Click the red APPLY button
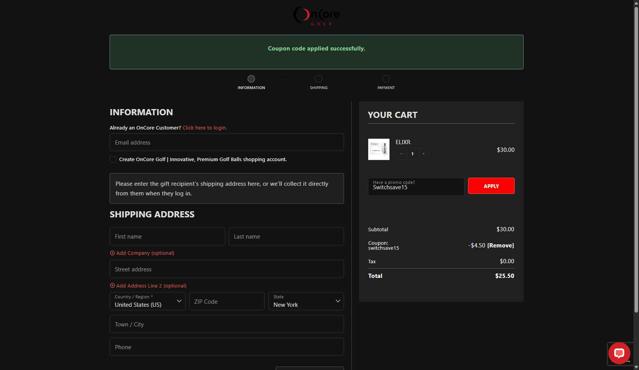This screenshot has width=639, height=370. pos(491,186)
